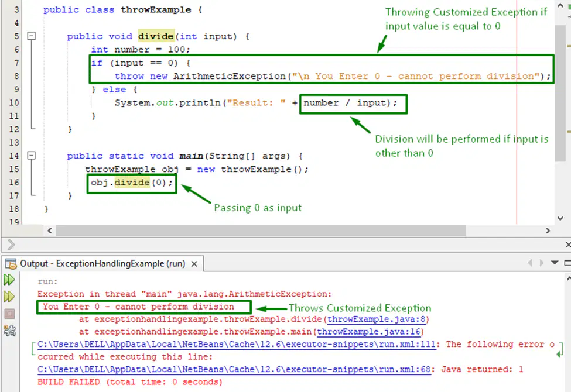
Task: Click the editor horizontal scrollbar right arrow
Action: [548, 231]
